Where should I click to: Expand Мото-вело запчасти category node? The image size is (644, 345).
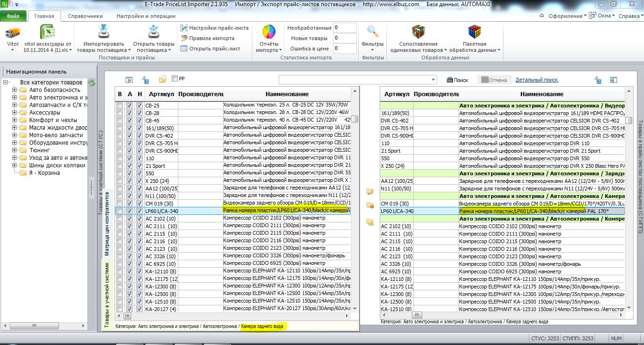pyautogui.click(x=15, y=135)
